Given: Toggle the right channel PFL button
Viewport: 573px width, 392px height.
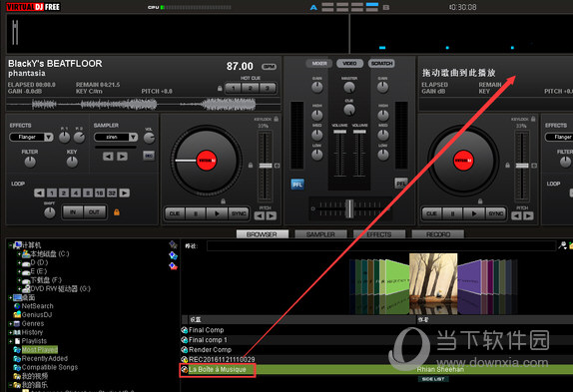Looking at the screenshot, I should [401, 184].
